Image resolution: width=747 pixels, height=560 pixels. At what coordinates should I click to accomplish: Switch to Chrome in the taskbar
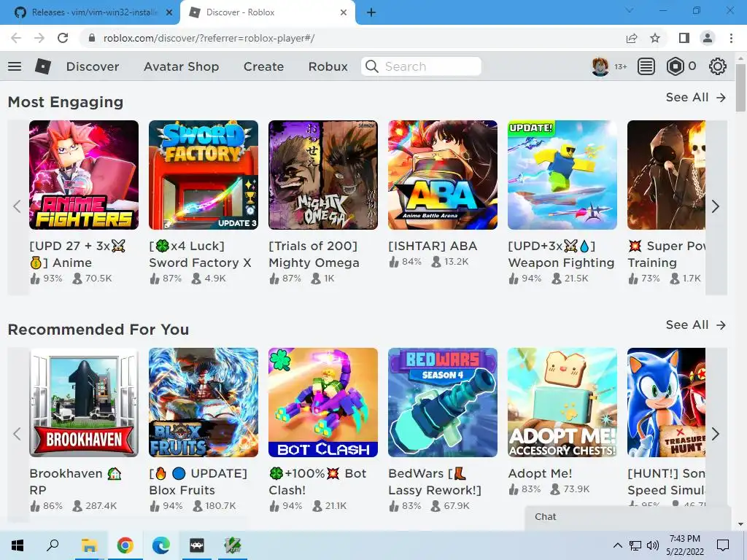(x=125, y=545)
